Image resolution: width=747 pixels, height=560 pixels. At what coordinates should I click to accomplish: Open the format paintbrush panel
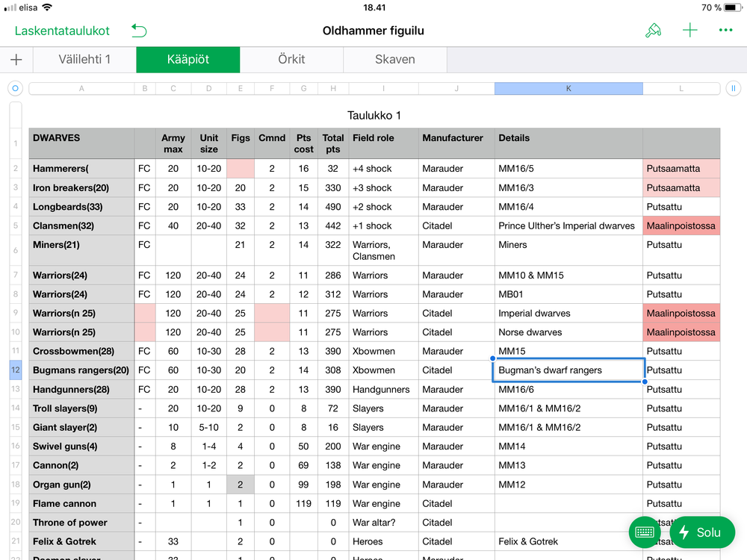coord(653,31)
